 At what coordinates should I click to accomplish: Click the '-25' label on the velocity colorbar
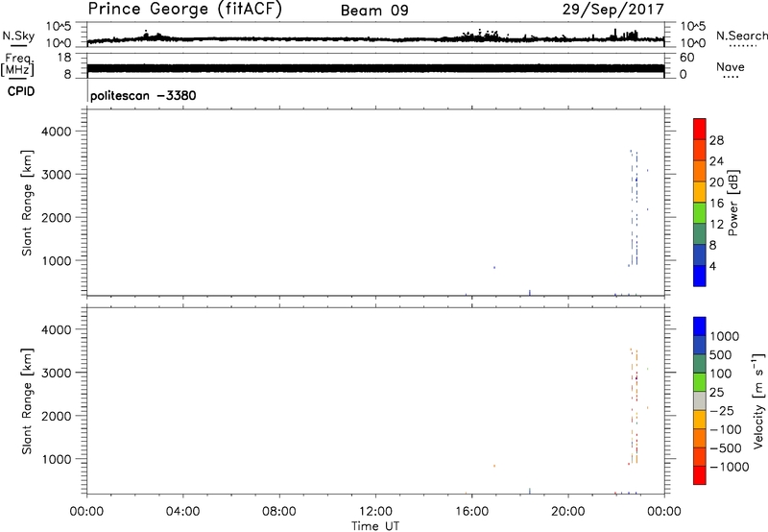click(722, 410)
